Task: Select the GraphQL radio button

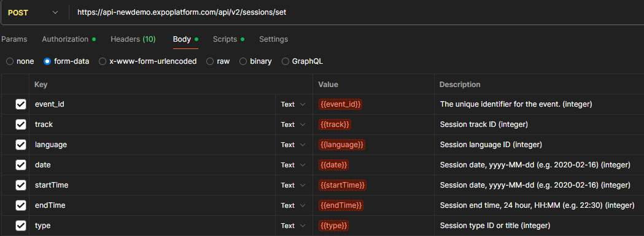Action: tap(285, 61)
